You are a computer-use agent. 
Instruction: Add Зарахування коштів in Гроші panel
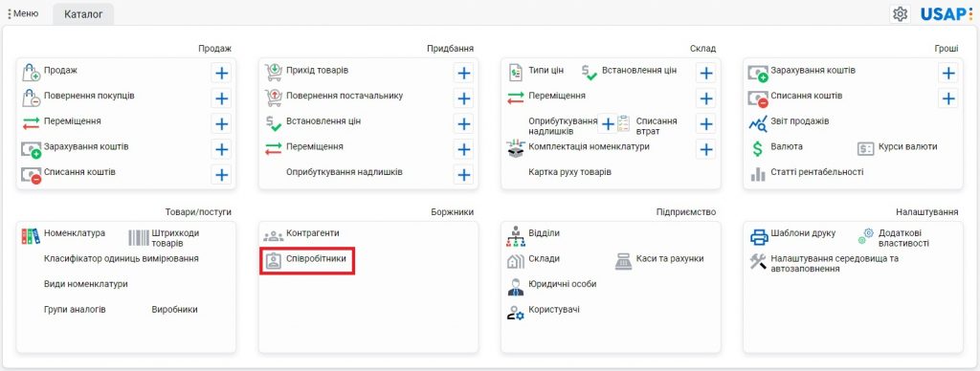point(948,74)
